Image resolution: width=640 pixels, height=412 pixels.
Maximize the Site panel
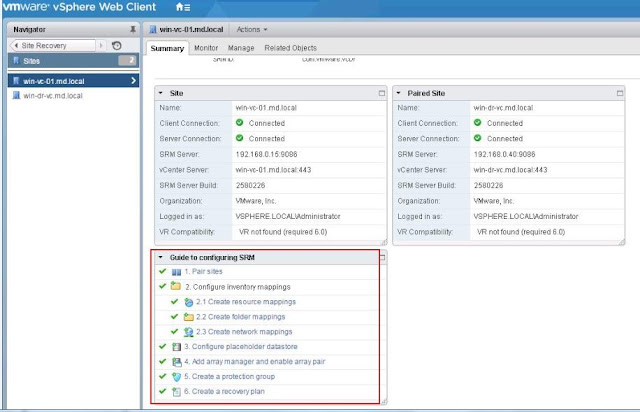click(382, 93)
